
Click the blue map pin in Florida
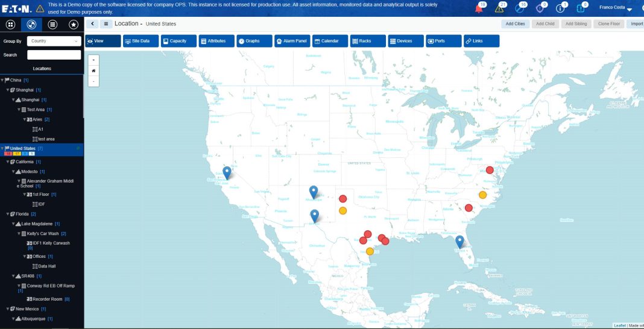[x=459, y=242]
